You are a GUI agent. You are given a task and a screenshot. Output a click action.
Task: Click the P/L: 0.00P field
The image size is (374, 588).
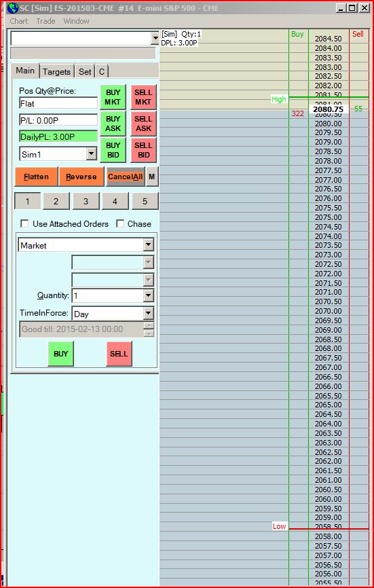click(58, 120)
